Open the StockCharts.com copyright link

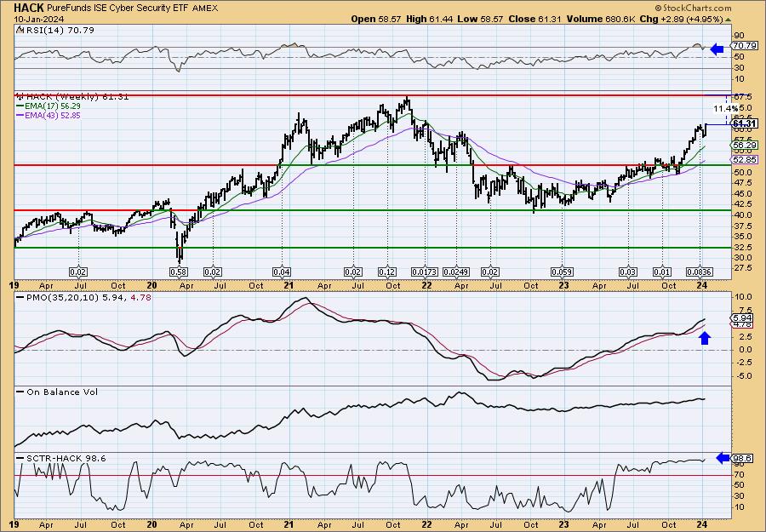693,8
